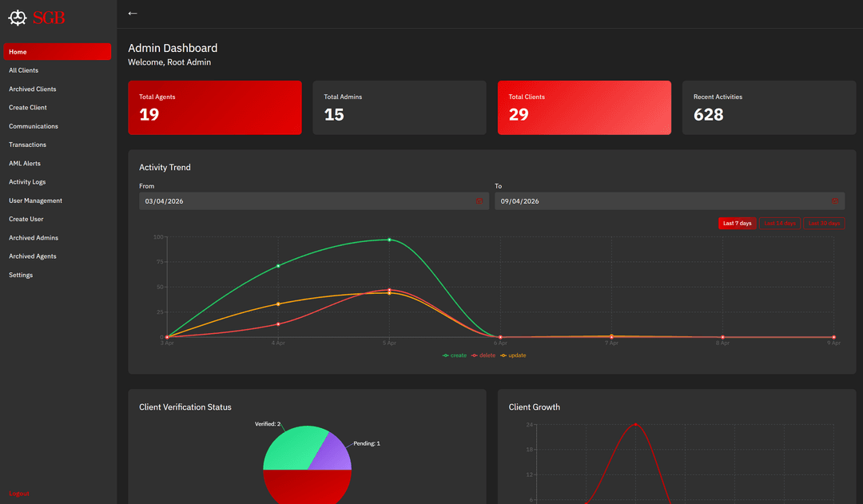This screenshot has height=504, width=863.
Task: Toggle the delete series legend marker
Action: click(x=474, y=355)
